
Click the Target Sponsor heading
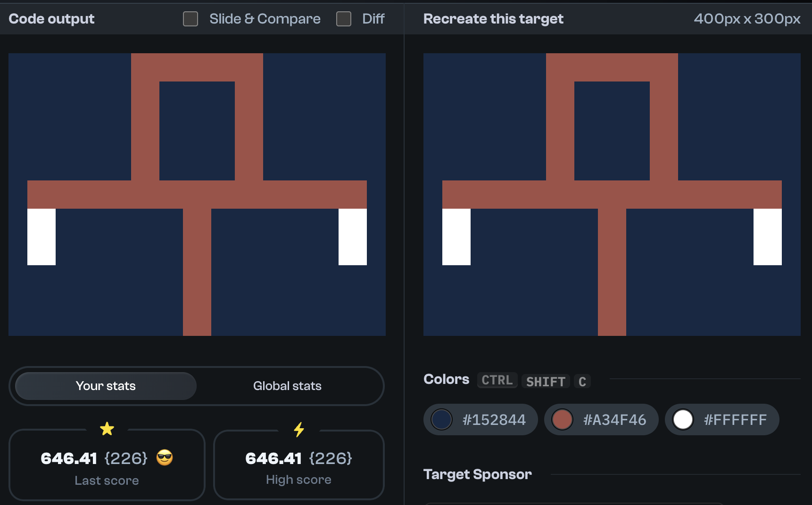click(478, 474)
